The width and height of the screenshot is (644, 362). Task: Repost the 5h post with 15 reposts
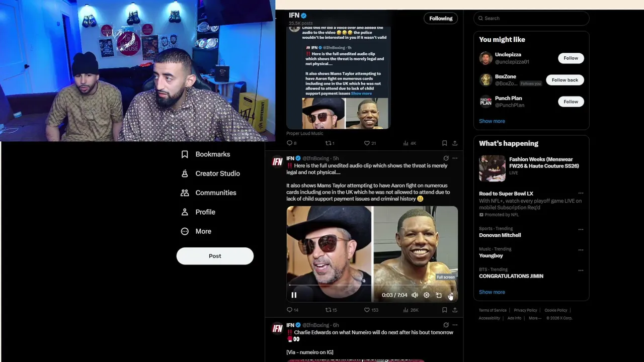tap(331, 310)
